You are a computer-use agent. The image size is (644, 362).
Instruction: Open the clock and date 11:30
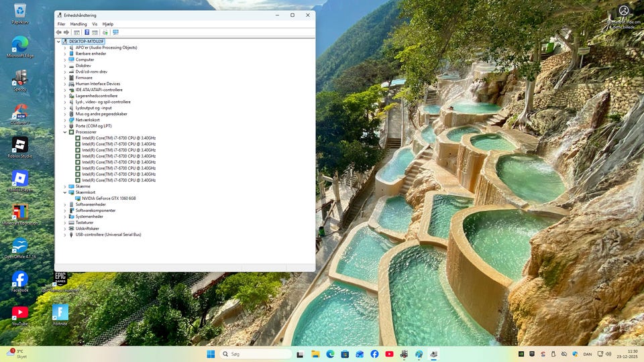coord(627,354)
